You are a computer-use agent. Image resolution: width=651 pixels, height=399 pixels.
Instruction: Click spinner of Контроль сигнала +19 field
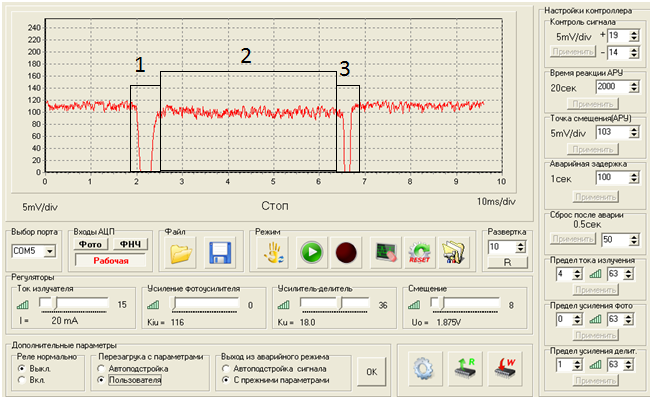pos(634,36)
